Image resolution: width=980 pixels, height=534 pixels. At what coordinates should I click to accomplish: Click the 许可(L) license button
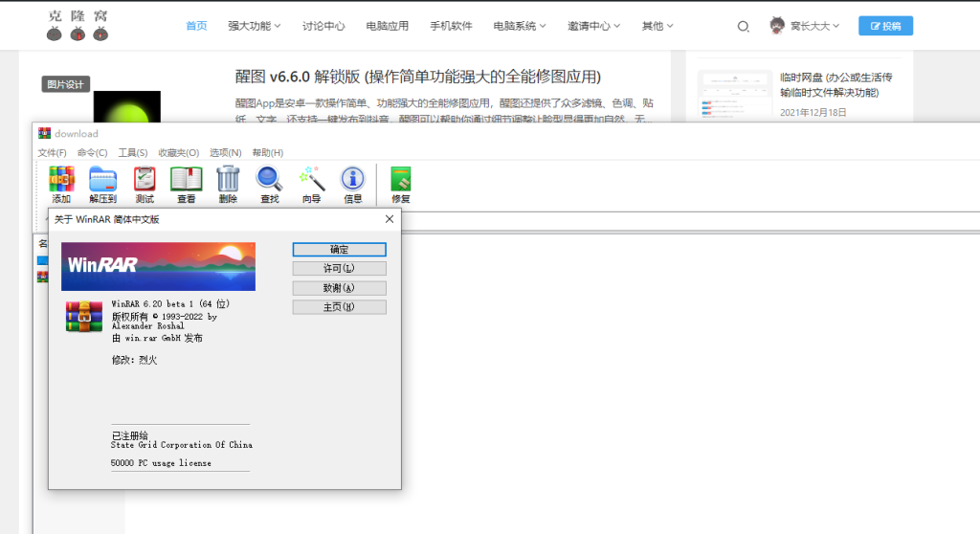click(x=340, y=268)
